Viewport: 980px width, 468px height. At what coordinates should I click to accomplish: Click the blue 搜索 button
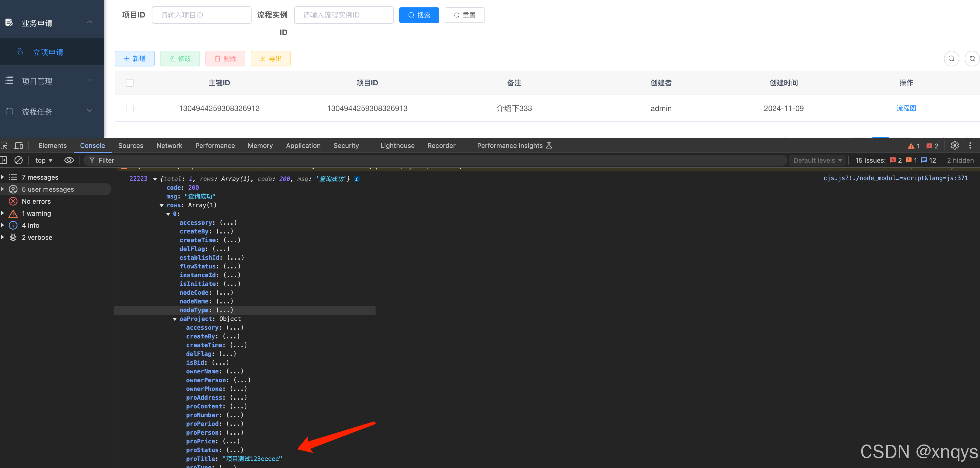tap(419, 15)
